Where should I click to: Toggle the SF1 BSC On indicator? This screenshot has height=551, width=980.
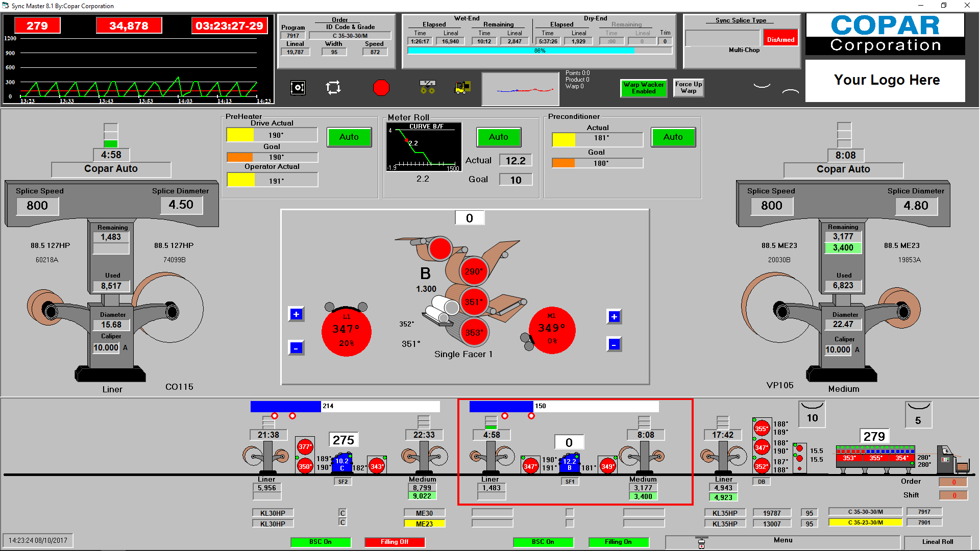click(543, 542)
